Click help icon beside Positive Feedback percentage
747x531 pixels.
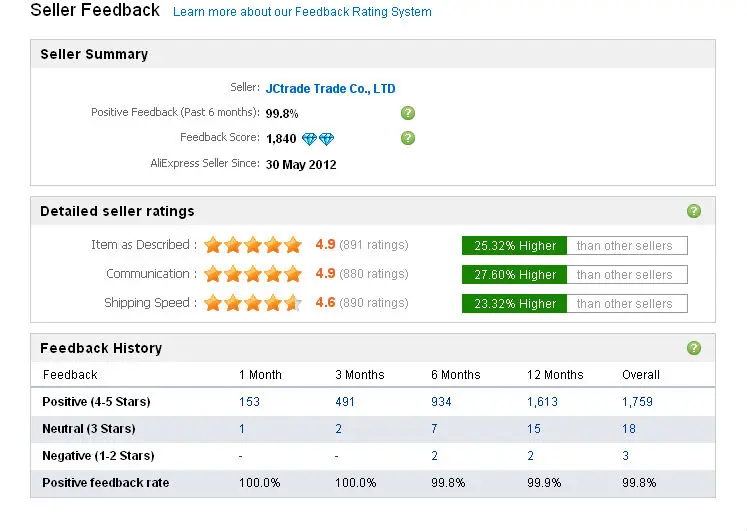tap(408, 113)
